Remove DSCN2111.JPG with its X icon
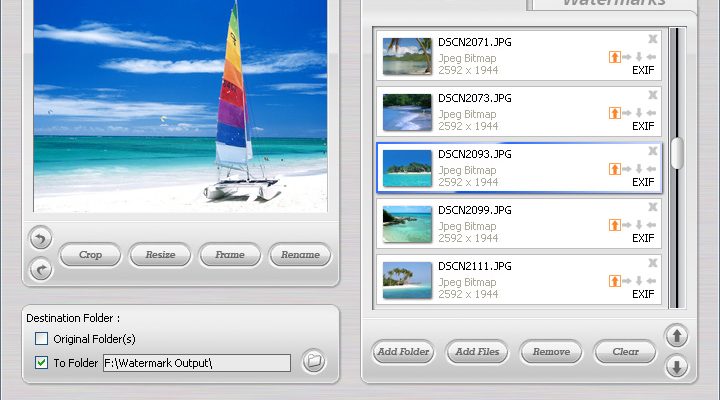Image resolution: width=720 pixels, height=400 pixels. tap(652, 263)
